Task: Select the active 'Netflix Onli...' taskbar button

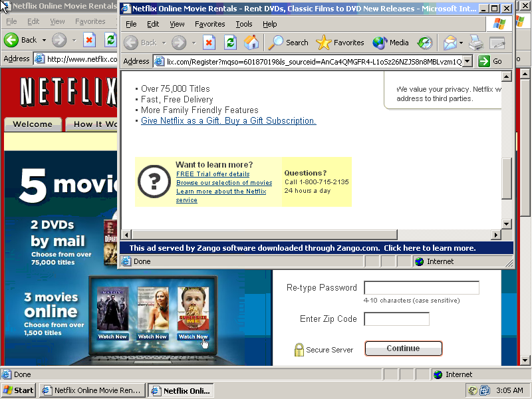Action: 181,390
